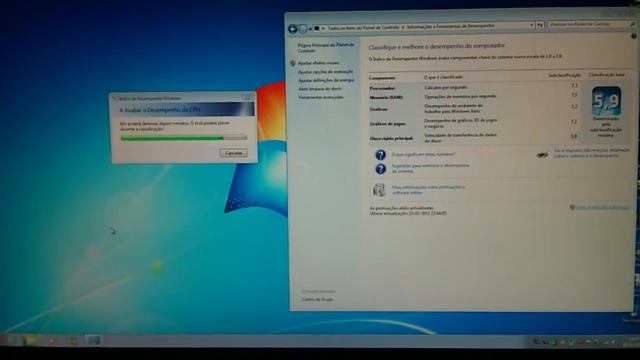Click shield icon beside re-run assessment link
This screenshot has width=640, height=360.
click(572, 208)
